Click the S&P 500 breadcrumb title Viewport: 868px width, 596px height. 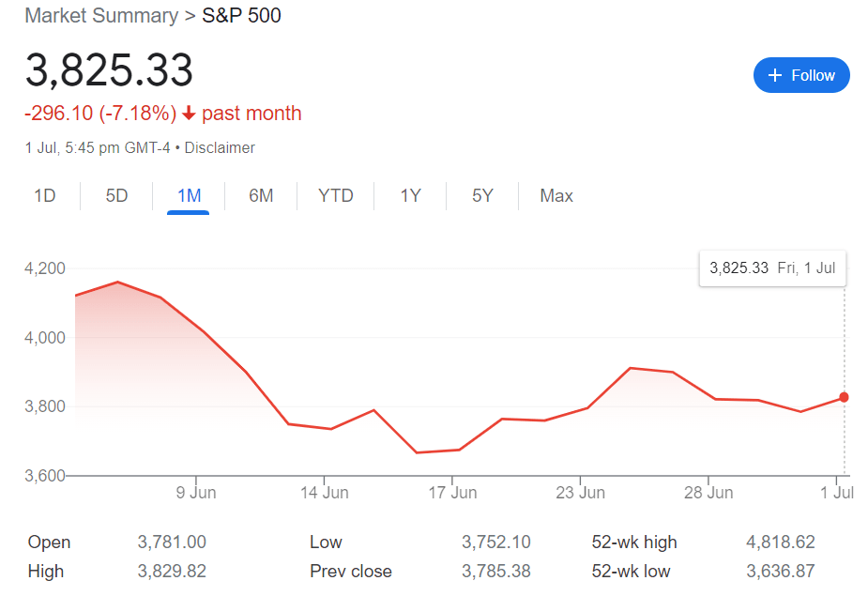[x=241, y=16]
